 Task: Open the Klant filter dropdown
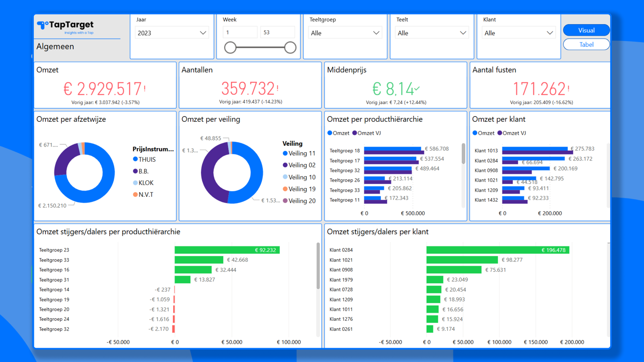coord(519,33)
